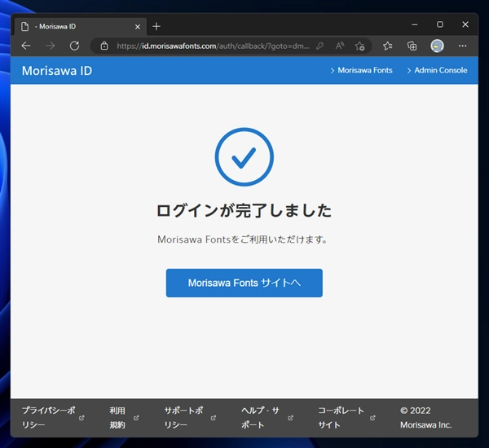Click external-link icon beside 利用規約
This screenshot has height=448, width=489.
point(136,418)
